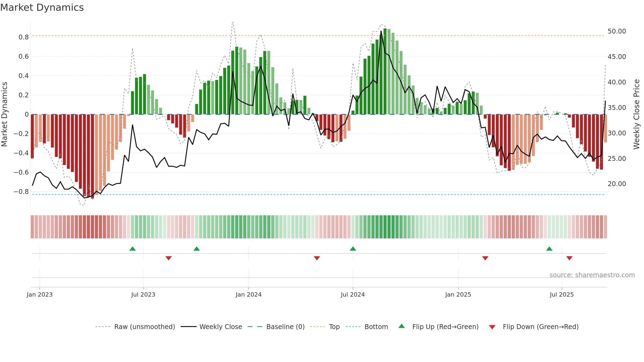Viewport: 644px width, 362px height.
Task: Click the green flip-up marker between Jul 2023 and Jan 2024
Action: [x=197, y=249]
